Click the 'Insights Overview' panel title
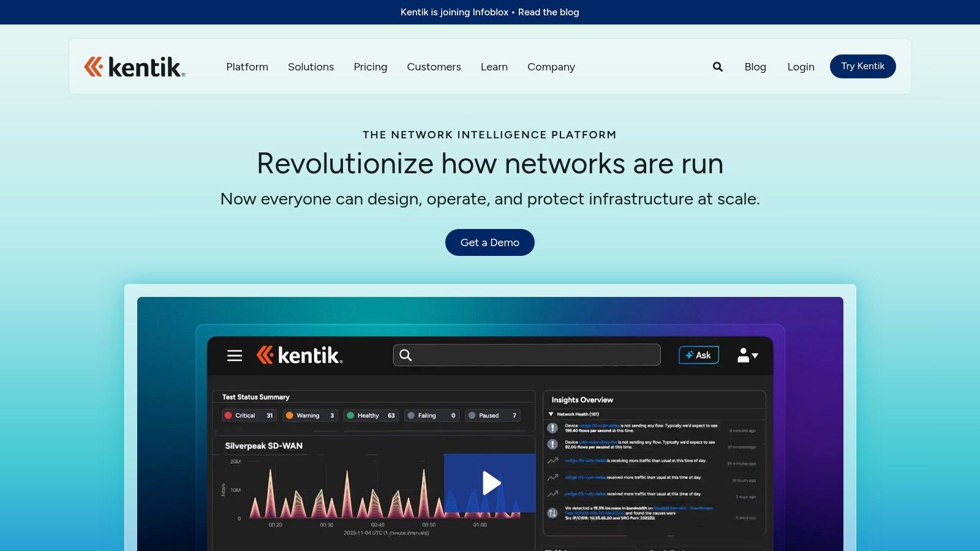 point(582,400)
